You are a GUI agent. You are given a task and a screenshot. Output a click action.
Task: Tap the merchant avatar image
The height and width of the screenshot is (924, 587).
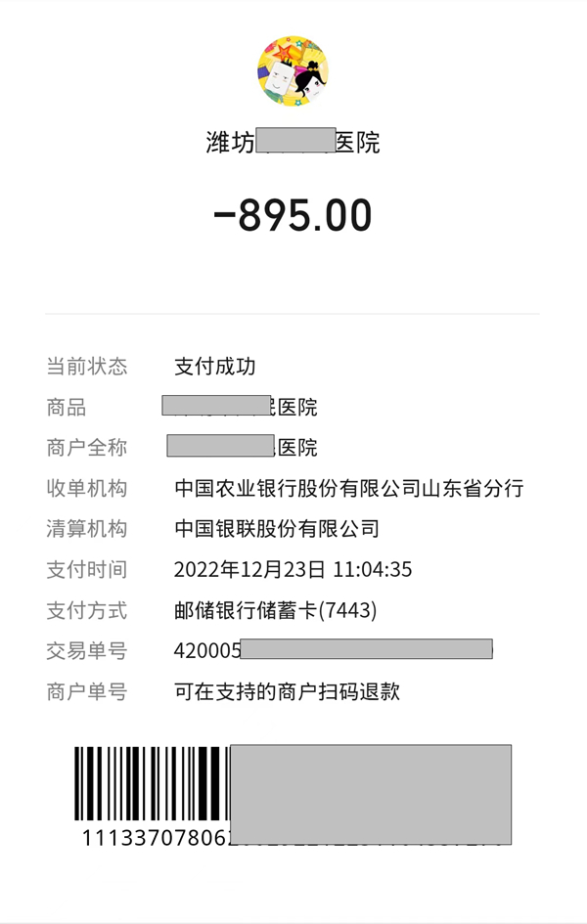[293, 72]
